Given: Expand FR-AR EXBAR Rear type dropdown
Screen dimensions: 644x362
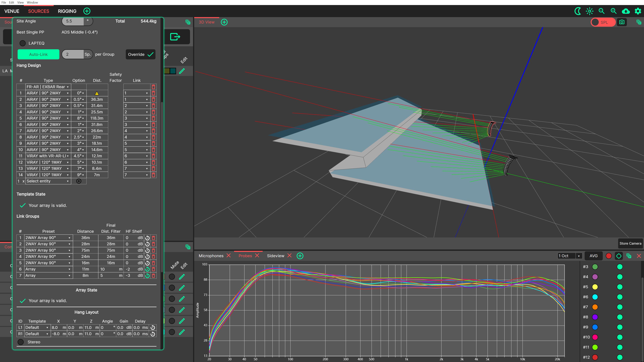Looking at the screenshot, I should pyautogui.click(x=47, y=87).
